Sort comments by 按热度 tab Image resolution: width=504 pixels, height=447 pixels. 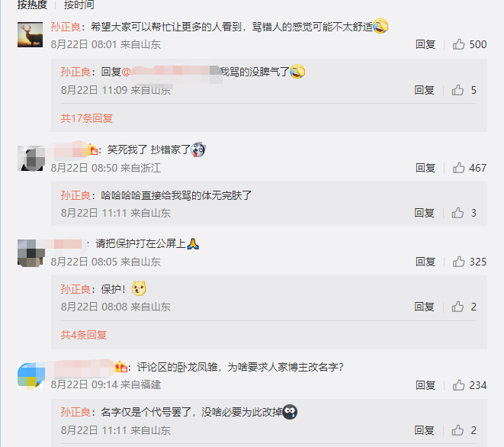32,5
